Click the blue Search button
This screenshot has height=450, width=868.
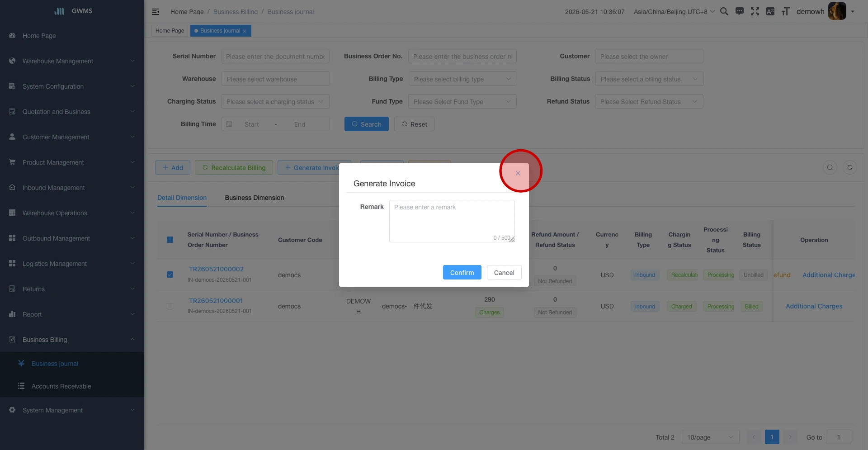[367, 124]
